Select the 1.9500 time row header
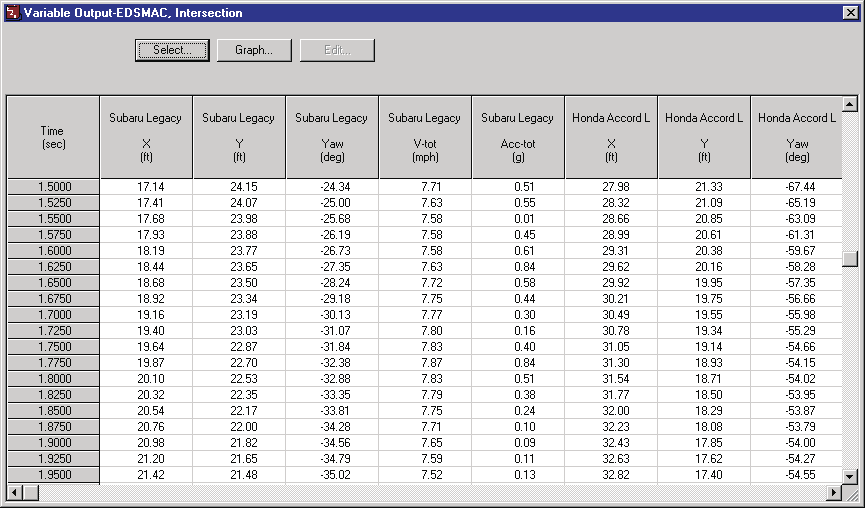This screenshot has height=508, width=865. pos(53,475)
